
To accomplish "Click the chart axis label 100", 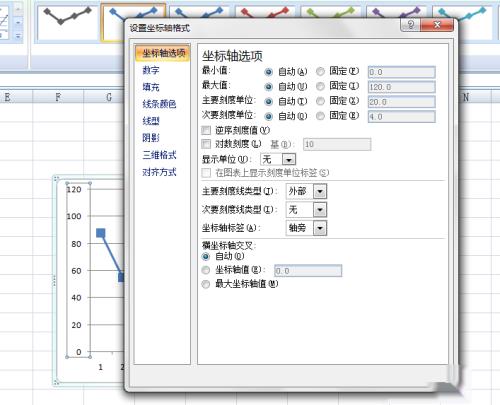I will pos(74,216).
